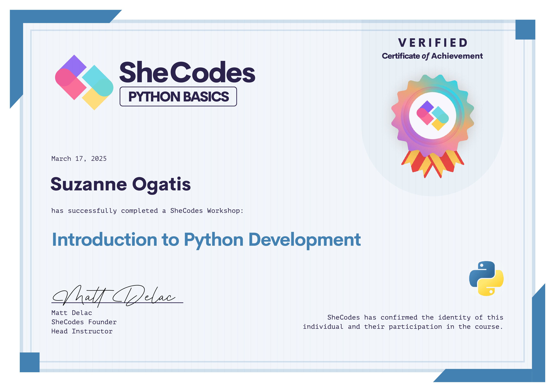
Task: Click the blue square in the bottom-left corner
Action: (29, 362)
